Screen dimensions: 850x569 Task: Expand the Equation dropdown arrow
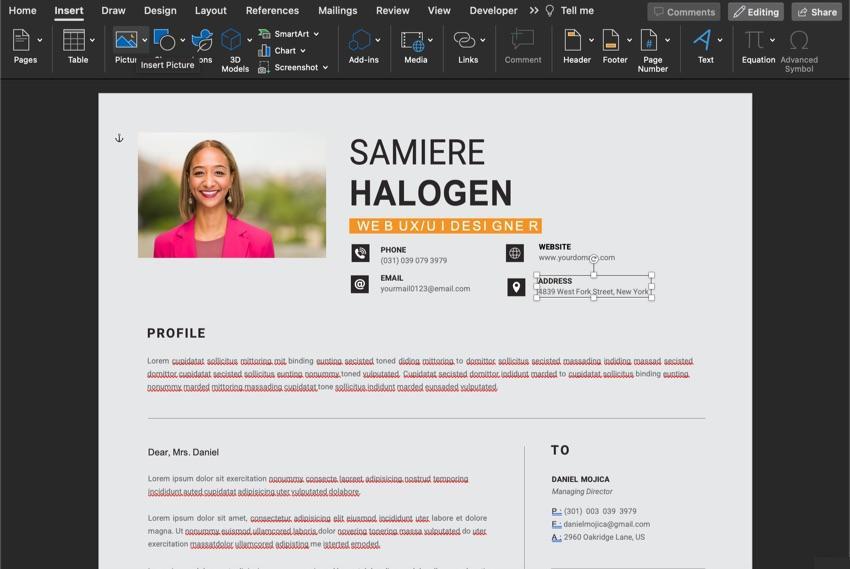[x=772, y=40]
